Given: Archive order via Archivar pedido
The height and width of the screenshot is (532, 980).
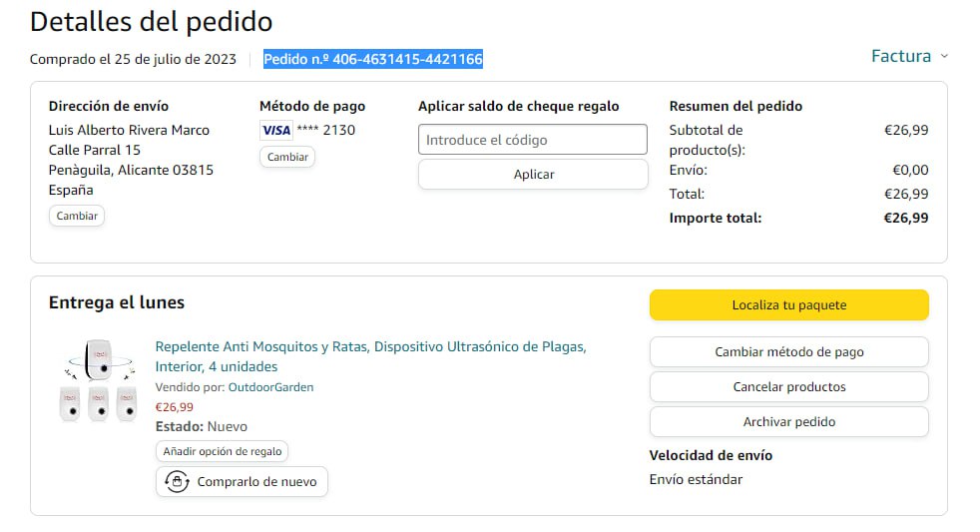Looking at the screenshot, I should click(x=788, y=422).
